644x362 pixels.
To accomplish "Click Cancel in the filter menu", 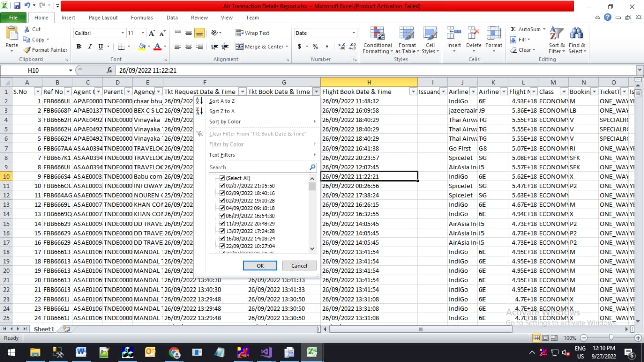I will [x=299, y=265].
